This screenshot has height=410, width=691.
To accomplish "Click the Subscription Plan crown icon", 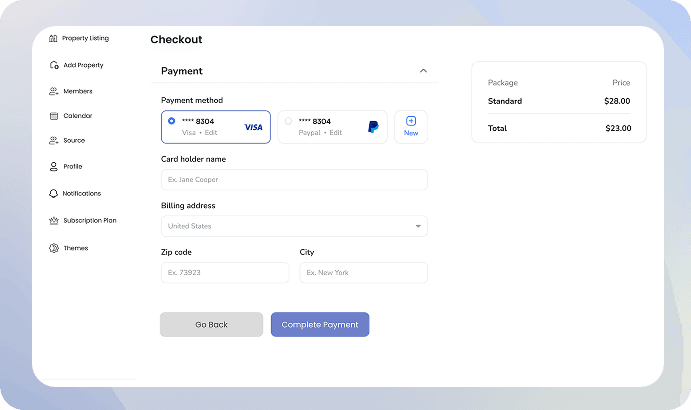I will coord(54,220).
